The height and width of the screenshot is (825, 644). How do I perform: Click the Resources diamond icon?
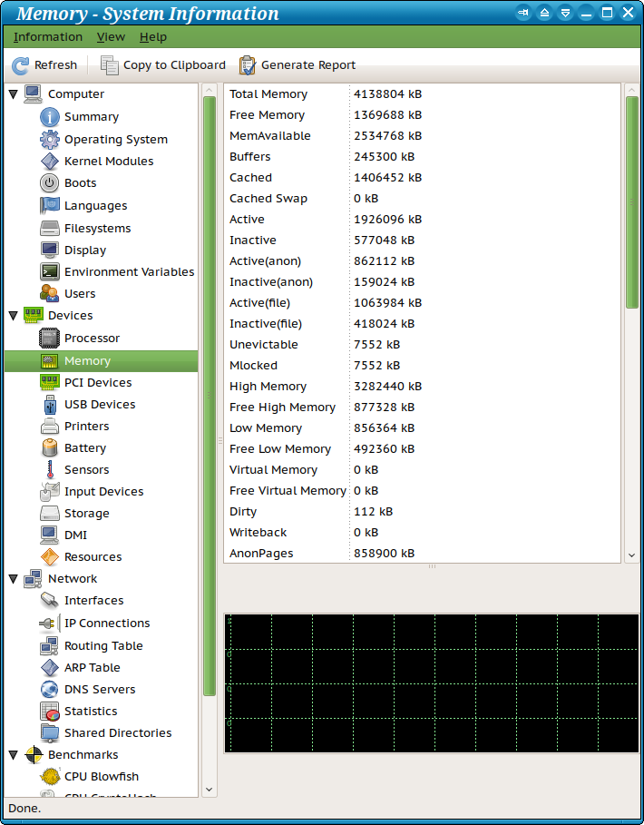click(x=49, y=556)
